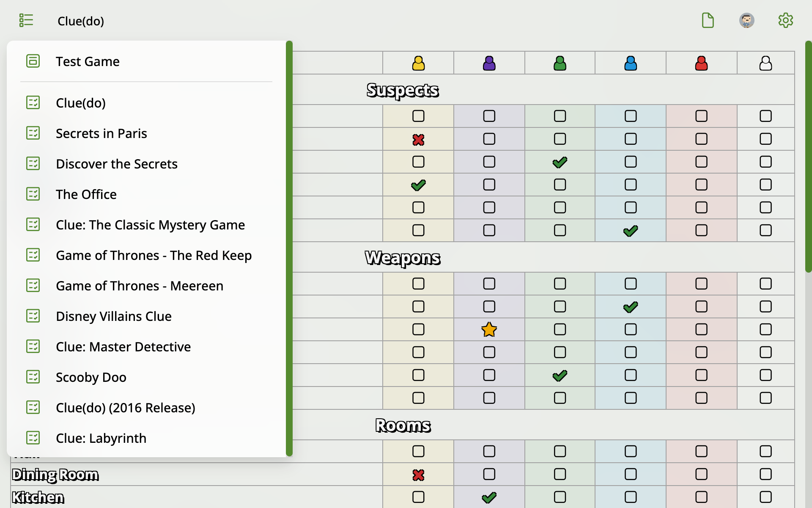The width and height of the screenshot is (812, 508).
Task: Open Clue(do) (2016 Release)
Action: tap(146, 408)
